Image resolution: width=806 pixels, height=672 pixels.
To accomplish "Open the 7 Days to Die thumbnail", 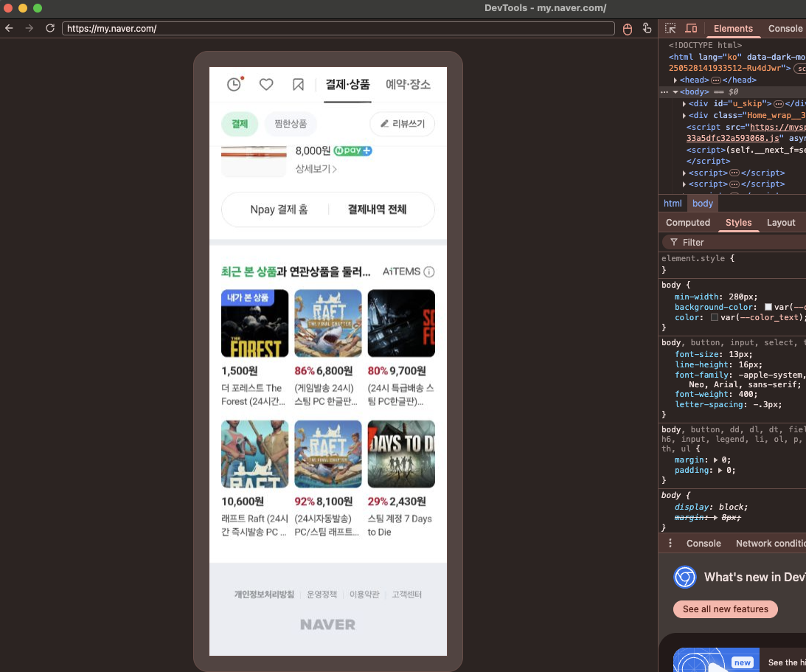I will (x=401, y=454).
